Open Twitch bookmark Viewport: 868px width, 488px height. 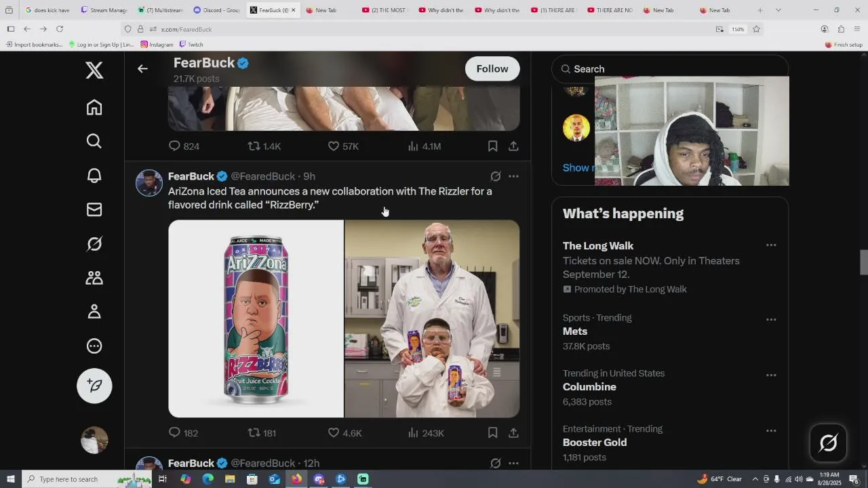[191, 44]
